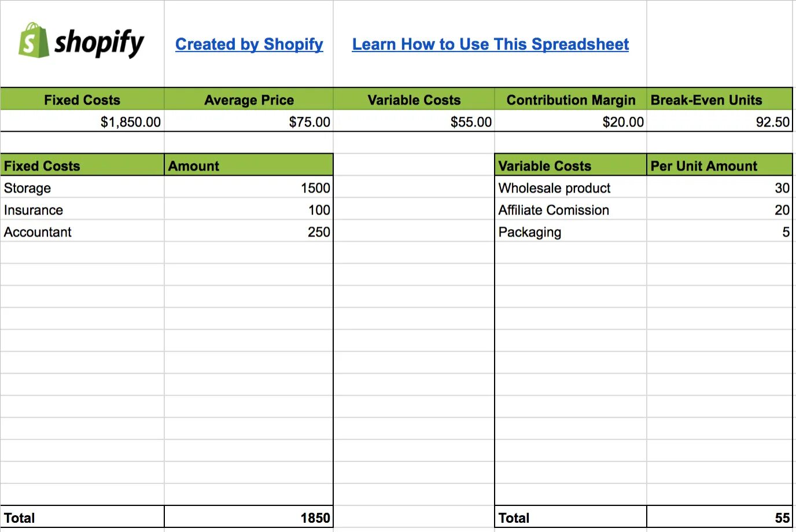Screen dimensions: 796x532
Task: Select the variable costs total cell 55
Action: (x=720, y=517)
